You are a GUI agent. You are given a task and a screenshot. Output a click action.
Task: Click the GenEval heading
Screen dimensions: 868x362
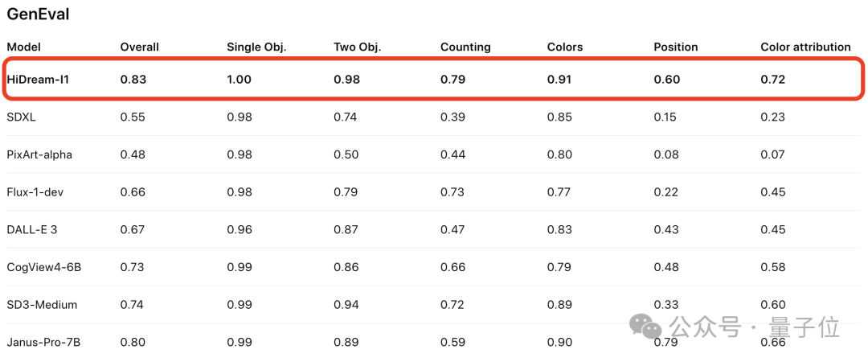(38, 14)
